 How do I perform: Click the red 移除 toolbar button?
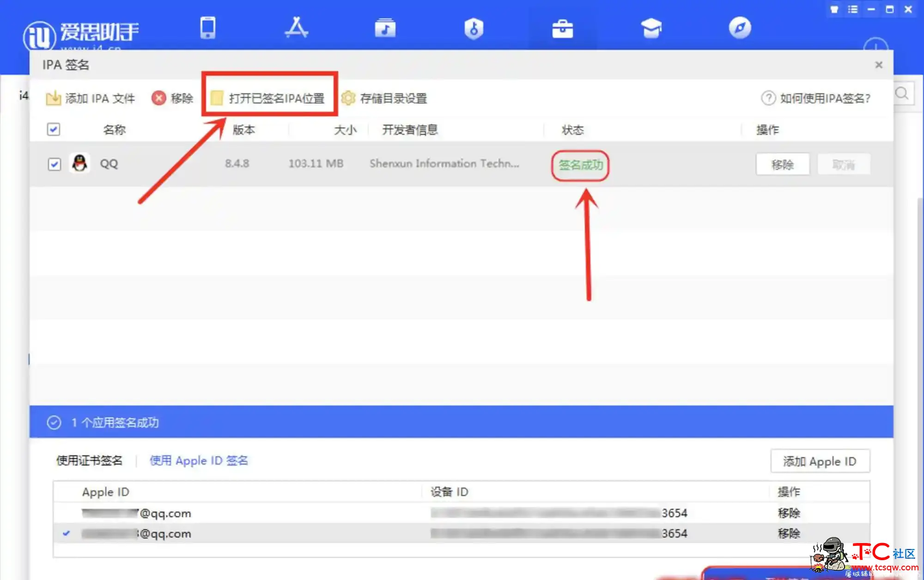click(172, 98)
